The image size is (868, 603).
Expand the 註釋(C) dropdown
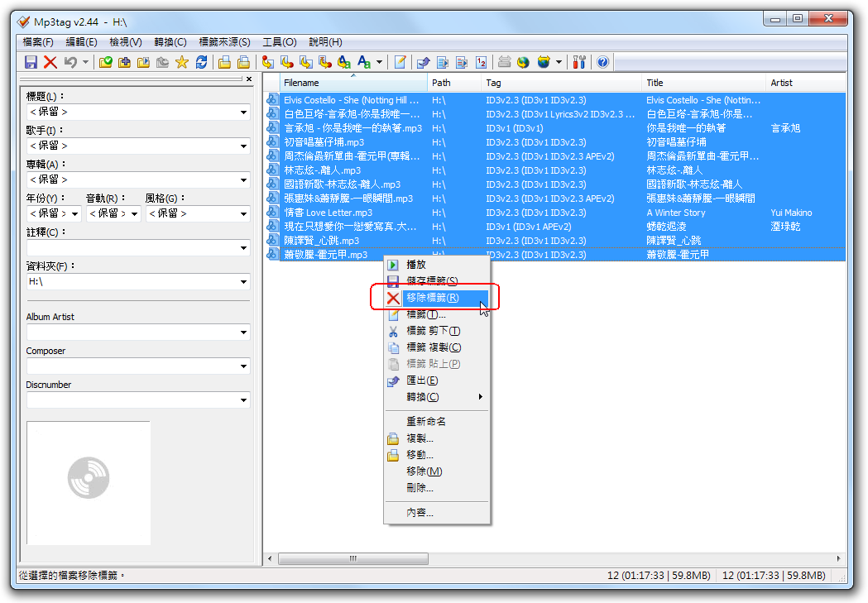tap(243, 248)
